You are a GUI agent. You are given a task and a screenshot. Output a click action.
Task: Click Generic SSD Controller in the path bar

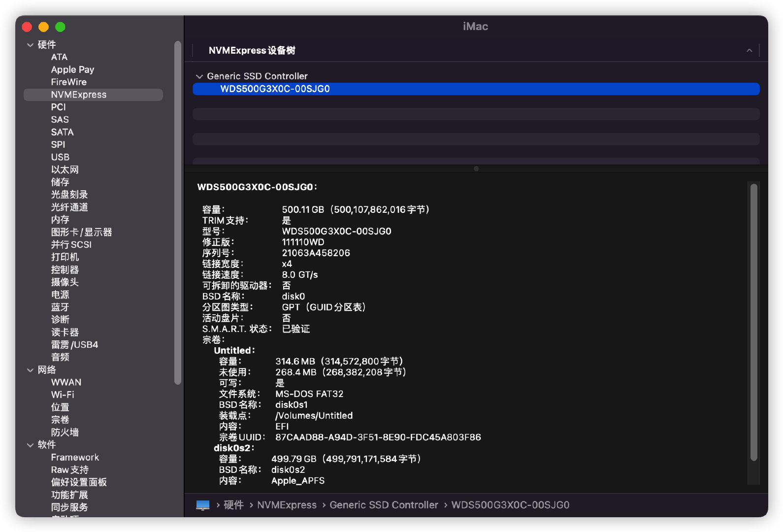[384, 505]
